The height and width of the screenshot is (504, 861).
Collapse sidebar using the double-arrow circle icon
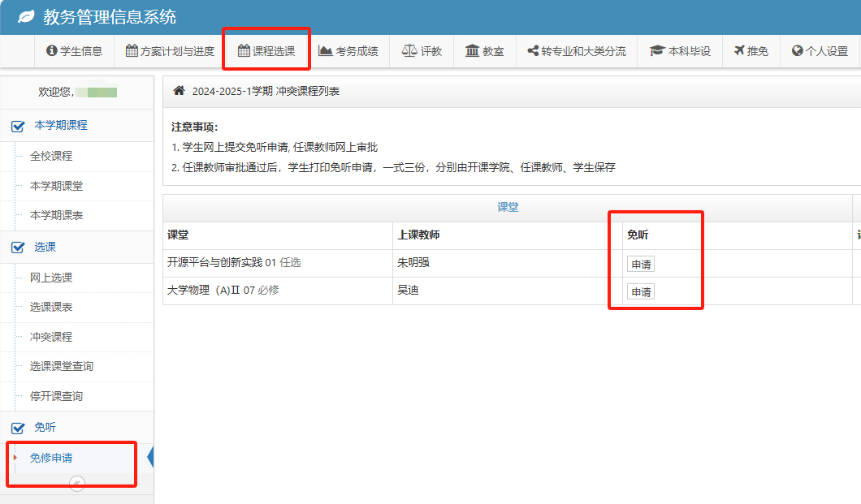pyautogui.click(x=76, y=484)
